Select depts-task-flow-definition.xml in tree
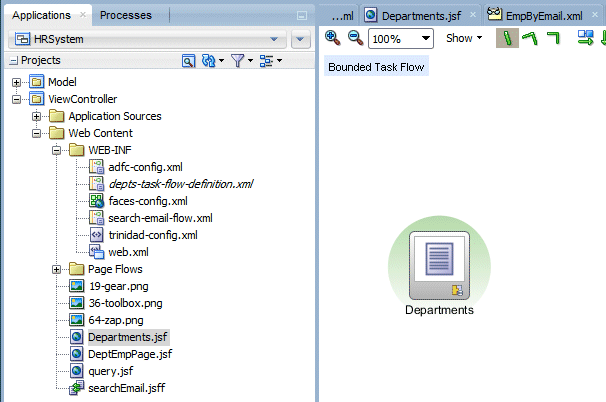 181,184
